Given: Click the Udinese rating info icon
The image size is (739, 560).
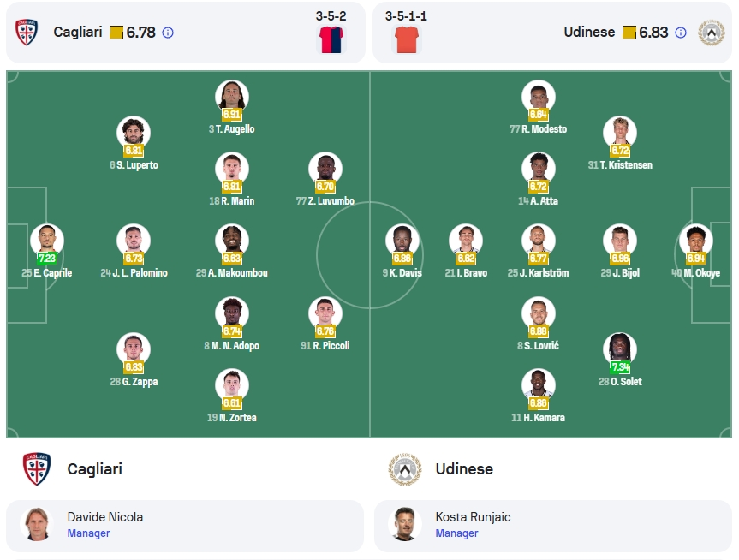Looking at the screenshot, I should (681, 33).
